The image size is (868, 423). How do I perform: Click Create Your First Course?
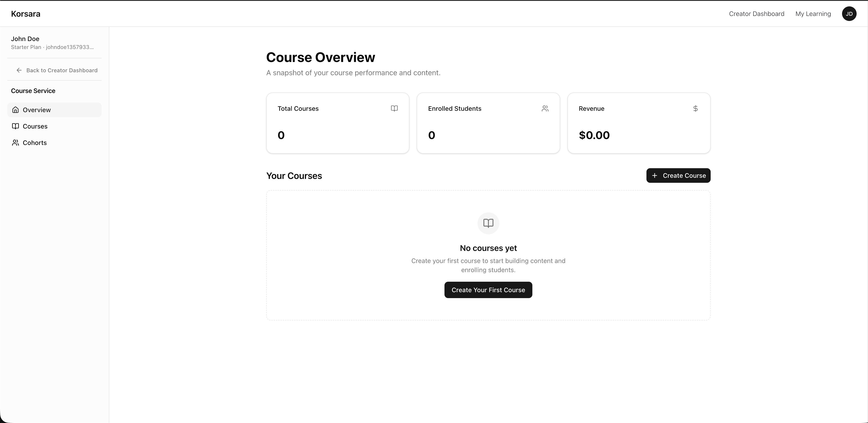[488, 290]
